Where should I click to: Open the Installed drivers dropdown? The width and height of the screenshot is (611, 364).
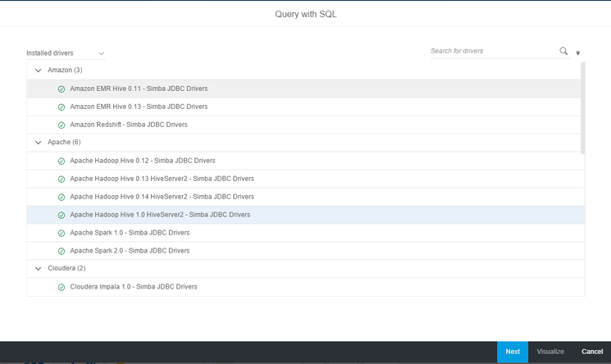tap(66, 53)
